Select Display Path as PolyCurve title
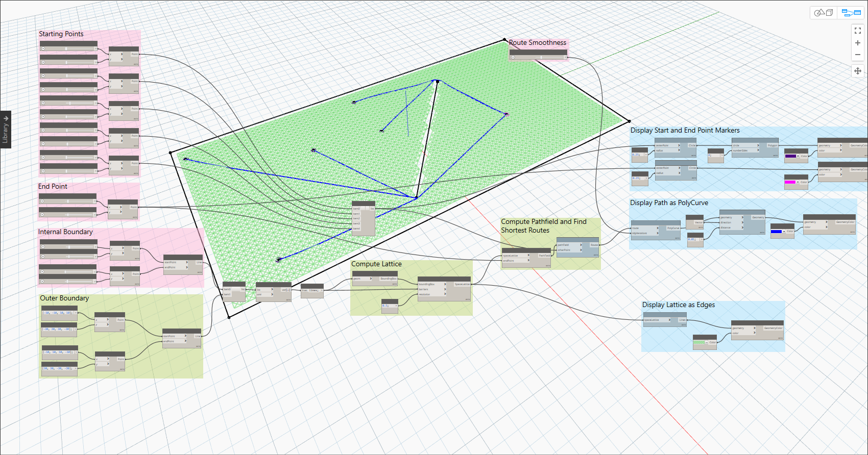Image resolution: width=868 pixels, height=455 pixels. pyautogui.click(x=669, y=203)
